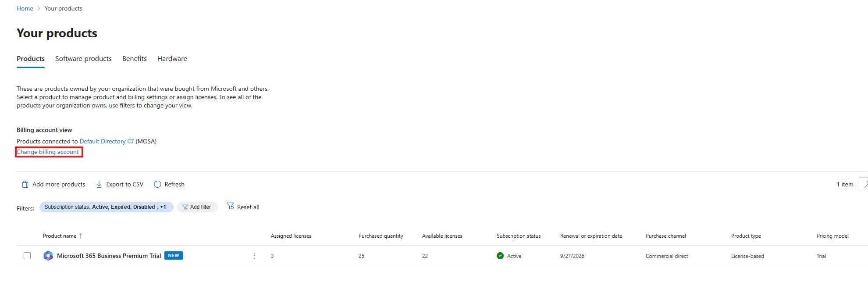Viewport: 868px width, 282px height.
Task: Click the Add filter funnel icon
Action: (185, 207)
